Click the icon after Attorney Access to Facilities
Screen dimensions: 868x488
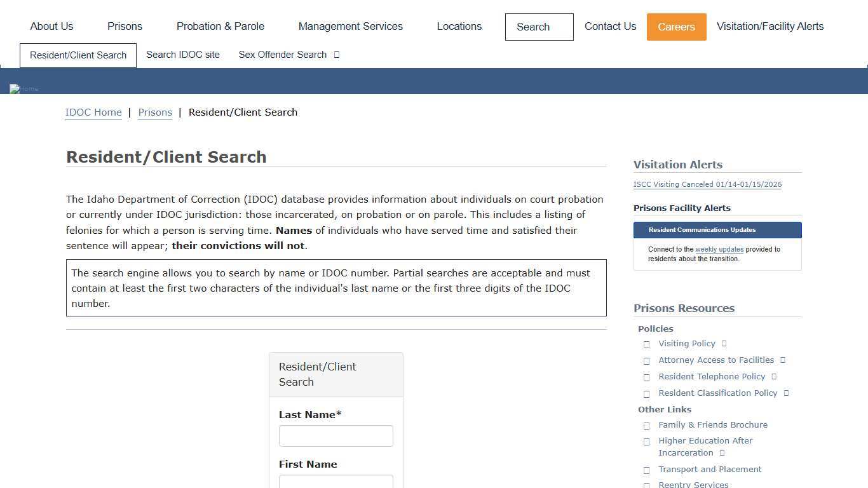coord(783,360)
